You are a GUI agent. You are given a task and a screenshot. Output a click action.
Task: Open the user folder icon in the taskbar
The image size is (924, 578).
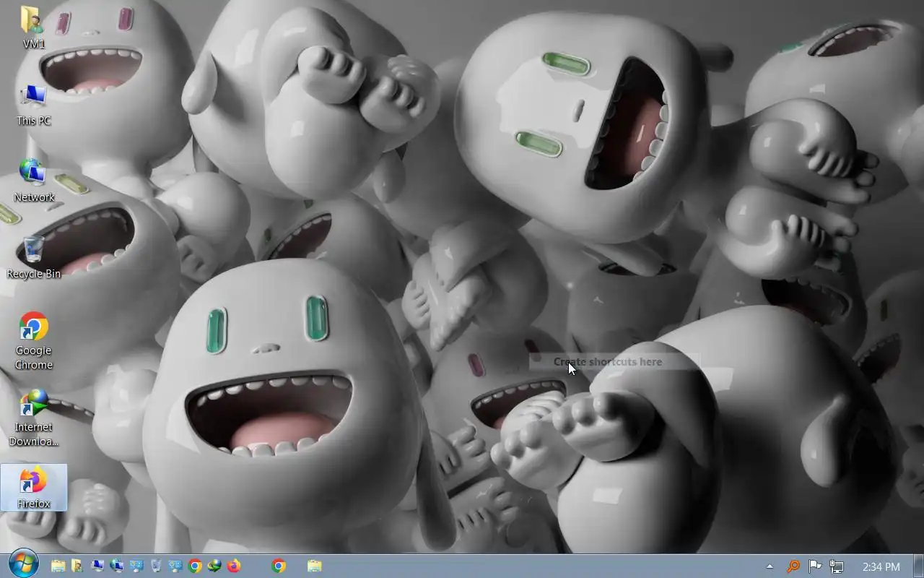click(x=77, y=566)
